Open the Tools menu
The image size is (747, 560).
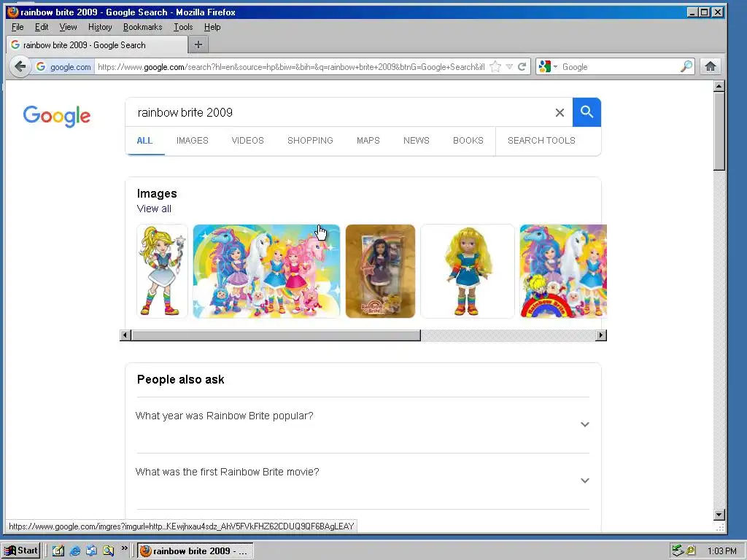(183, 27)
